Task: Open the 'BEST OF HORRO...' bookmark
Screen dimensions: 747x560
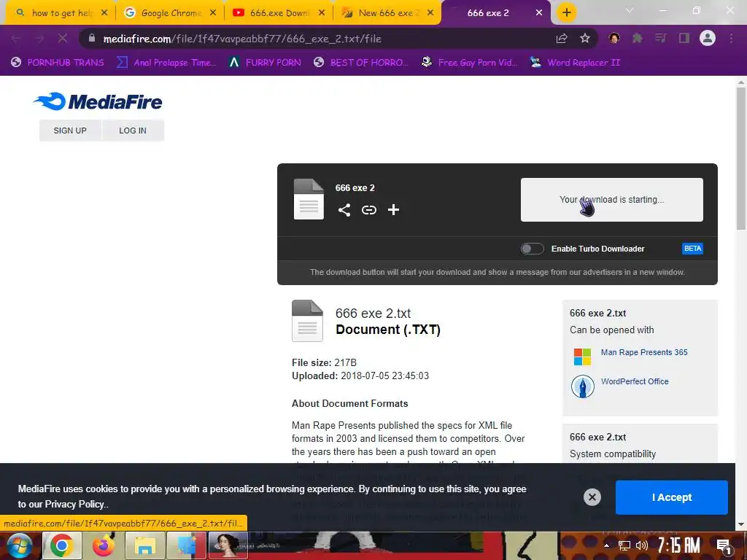Action: [x=362, y=63]
